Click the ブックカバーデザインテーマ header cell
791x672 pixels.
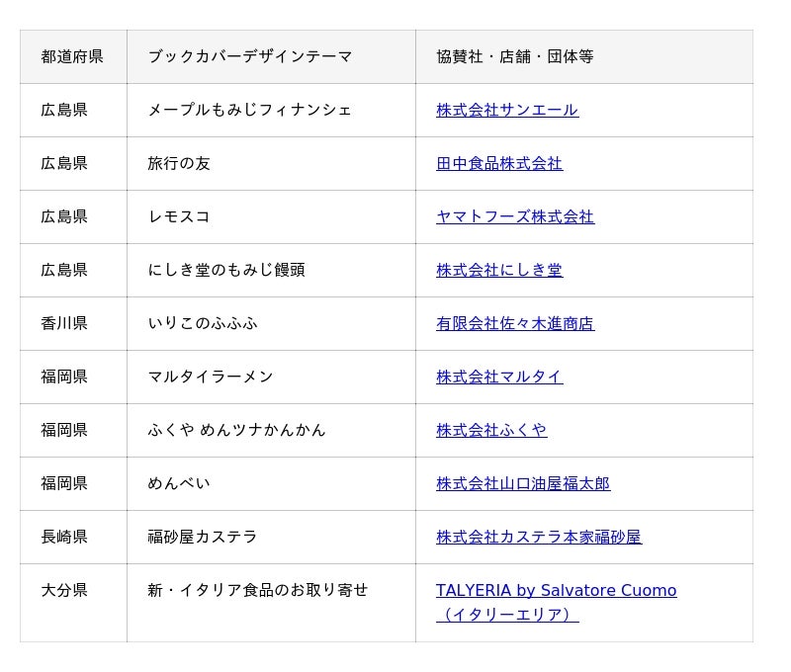271,57
